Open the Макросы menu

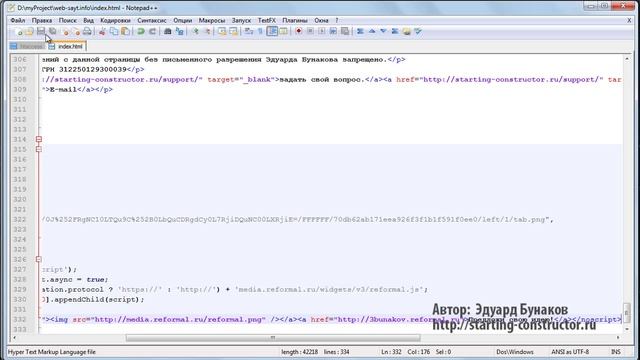212,20
